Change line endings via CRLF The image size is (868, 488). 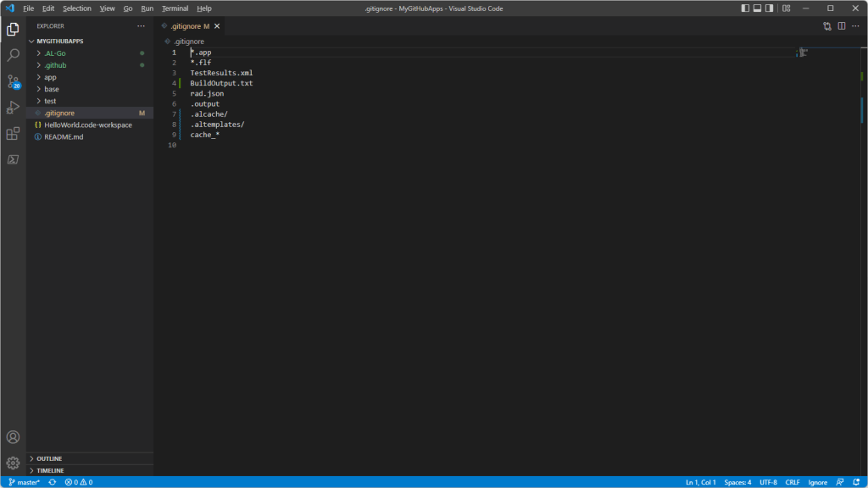pyautogui.click(x=793, y=482)
